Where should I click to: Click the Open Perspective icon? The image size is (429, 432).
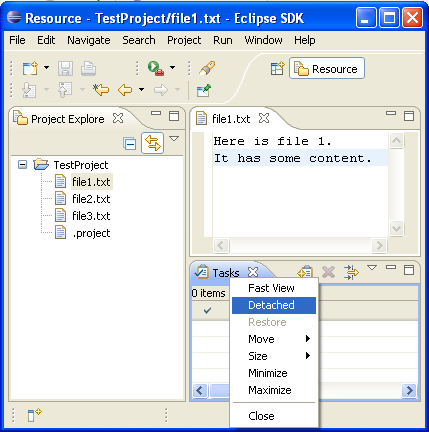click(x=277, y=69)
